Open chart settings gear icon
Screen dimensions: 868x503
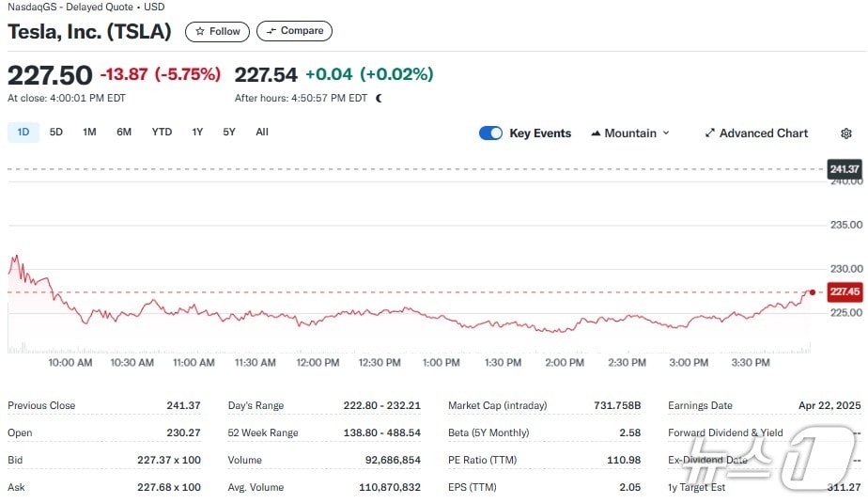pyautogui.click(x=845, y=134)
